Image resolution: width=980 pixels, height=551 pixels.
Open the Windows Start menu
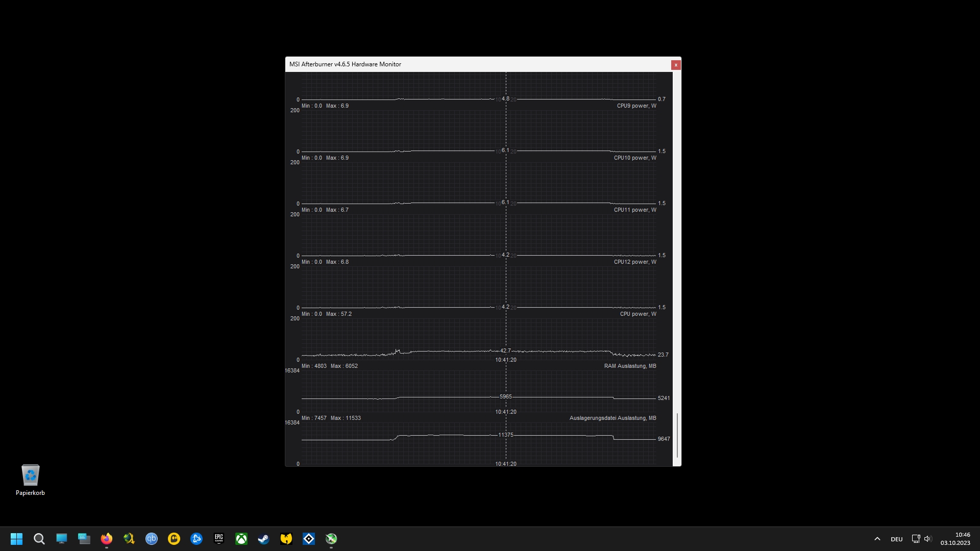(x=16, y=539)
